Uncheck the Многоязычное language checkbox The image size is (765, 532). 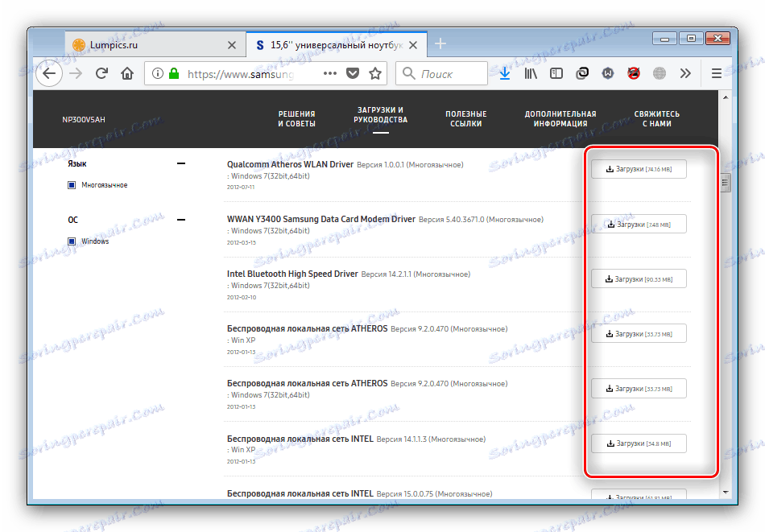tap(71, 184)
